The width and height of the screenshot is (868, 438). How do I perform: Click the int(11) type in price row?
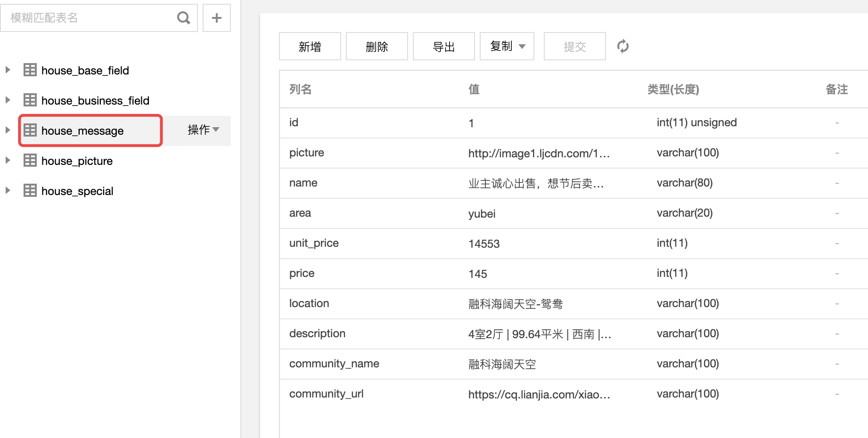click(672, 273)
